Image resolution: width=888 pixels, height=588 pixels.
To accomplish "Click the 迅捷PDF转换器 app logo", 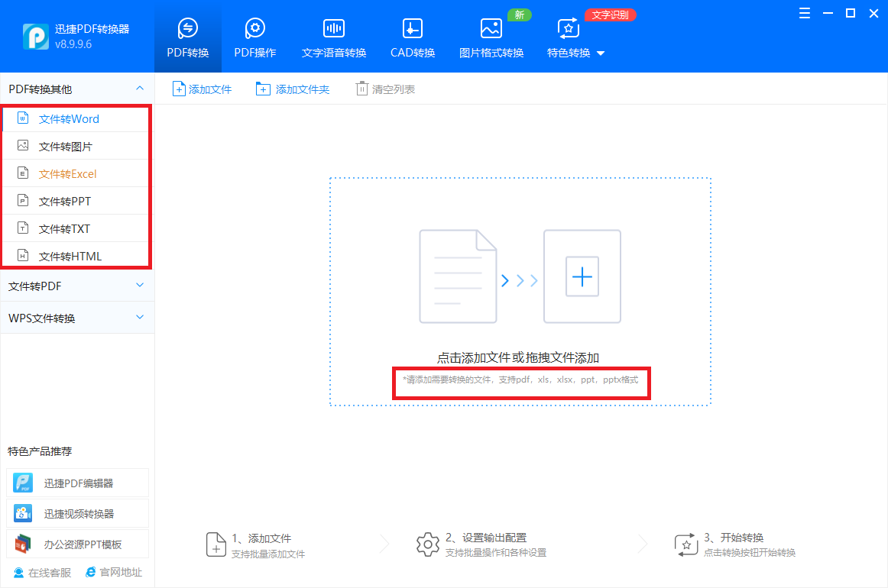I will (x=36, y=36).
